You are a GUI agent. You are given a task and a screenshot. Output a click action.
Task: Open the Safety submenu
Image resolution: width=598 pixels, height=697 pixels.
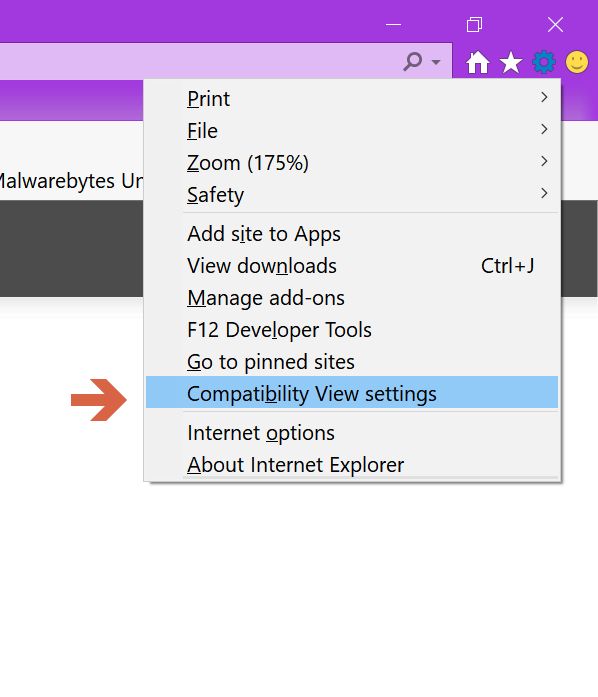point(352,195)
